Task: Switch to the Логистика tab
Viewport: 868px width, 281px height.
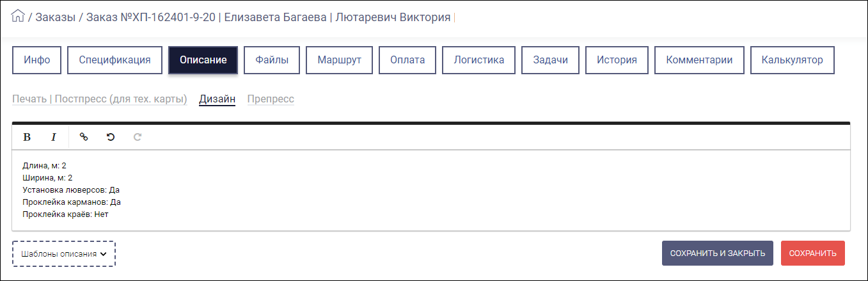Action: point(479,60)
